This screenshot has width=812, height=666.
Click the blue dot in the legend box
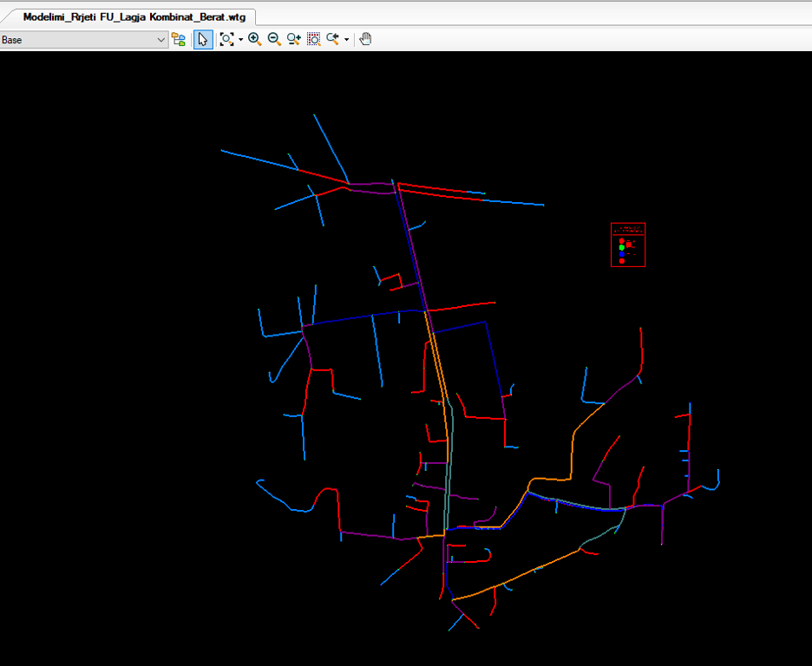(x=622, y=254)
